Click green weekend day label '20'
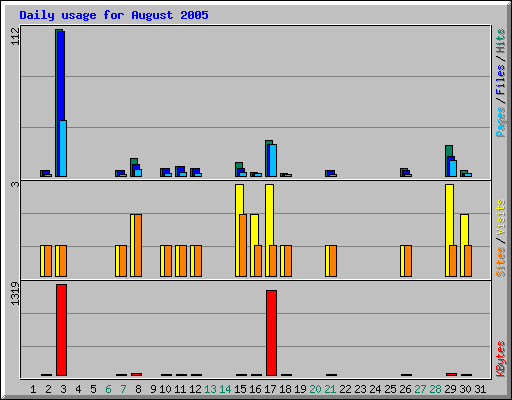Image resolution: width=512 pixels, height=400 pixels. (x=315, y=389)
